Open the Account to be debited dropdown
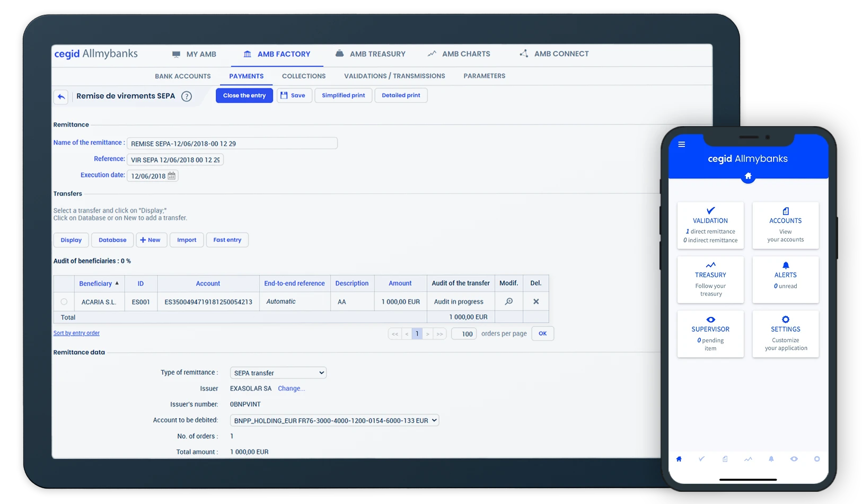 coord(335,421)
